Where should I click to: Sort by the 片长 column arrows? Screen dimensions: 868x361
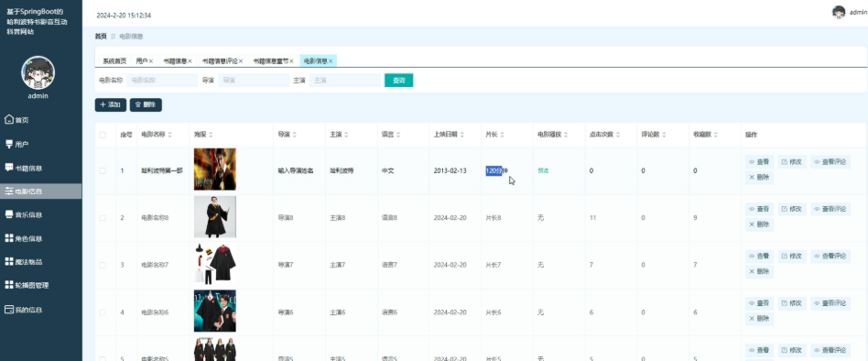coord(502,135)
